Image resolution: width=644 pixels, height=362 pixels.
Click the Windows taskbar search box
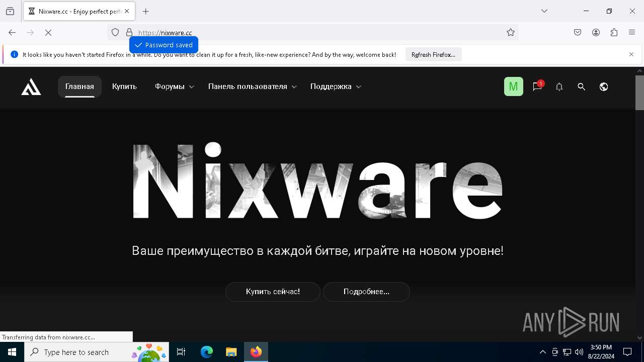97,352
